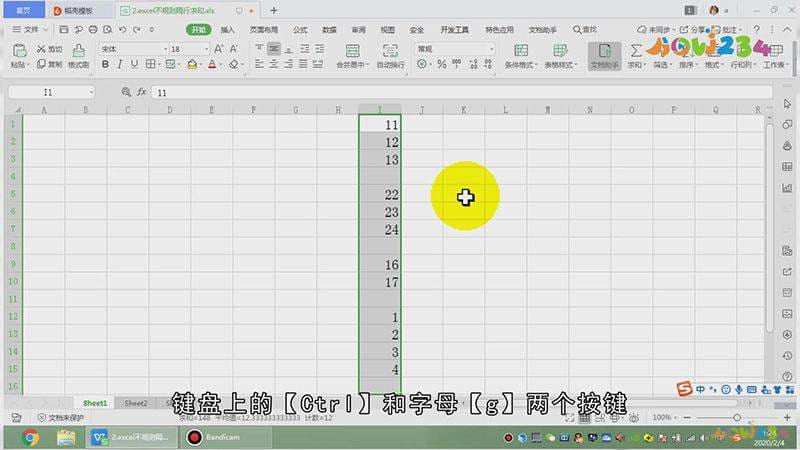Viewport: 800px width, 450px height.
Task: Click the eraser clear-format icon
Action: click(x=234, y=64)
